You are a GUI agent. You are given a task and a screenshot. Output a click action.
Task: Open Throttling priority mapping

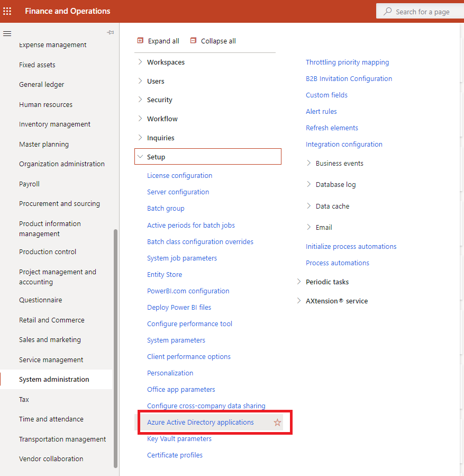coord(347,62)
